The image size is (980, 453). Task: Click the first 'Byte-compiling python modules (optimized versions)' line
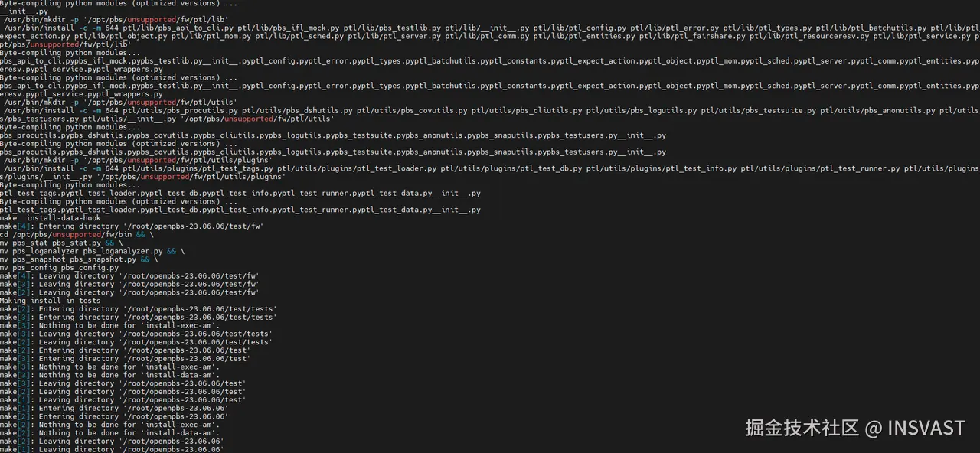(x=119, y=3)
